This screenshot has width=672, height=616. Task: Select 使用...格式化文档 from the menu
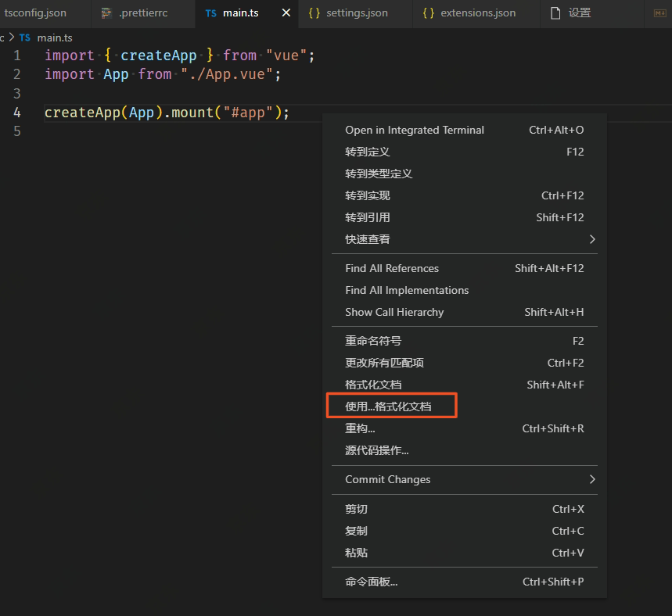388,406
